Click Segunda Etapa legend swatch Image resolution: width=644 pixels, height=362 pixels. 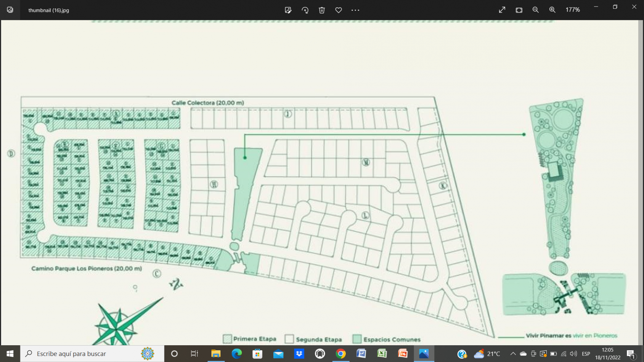(289, 339)
